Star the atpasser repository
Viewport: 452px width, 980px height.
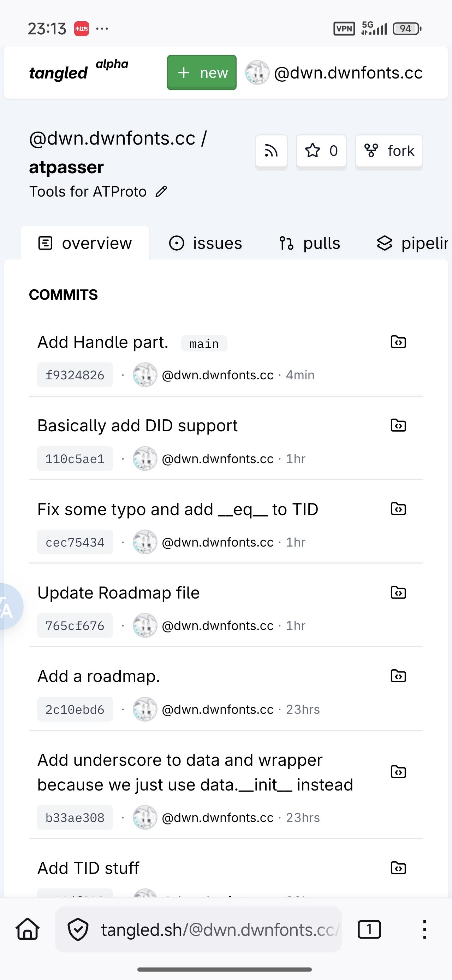pyautogui.click(x=321, y=151)
